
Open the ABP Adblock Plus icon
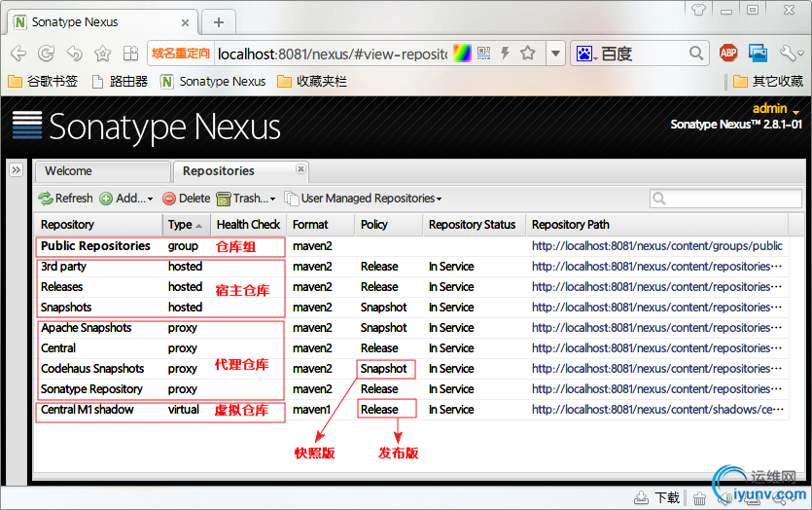pyautogui.click(x=728, y=53)
